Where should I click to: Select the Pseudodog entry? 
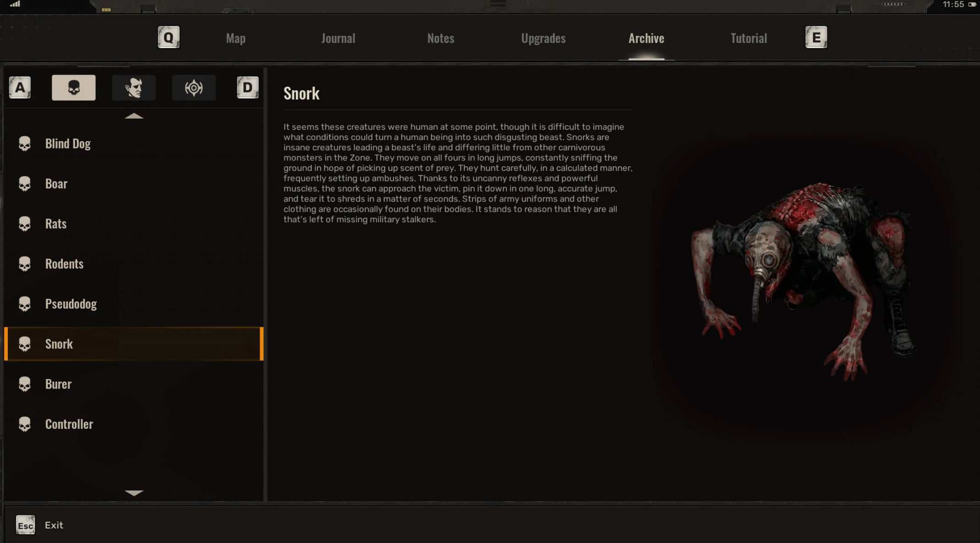pos(71,304)
